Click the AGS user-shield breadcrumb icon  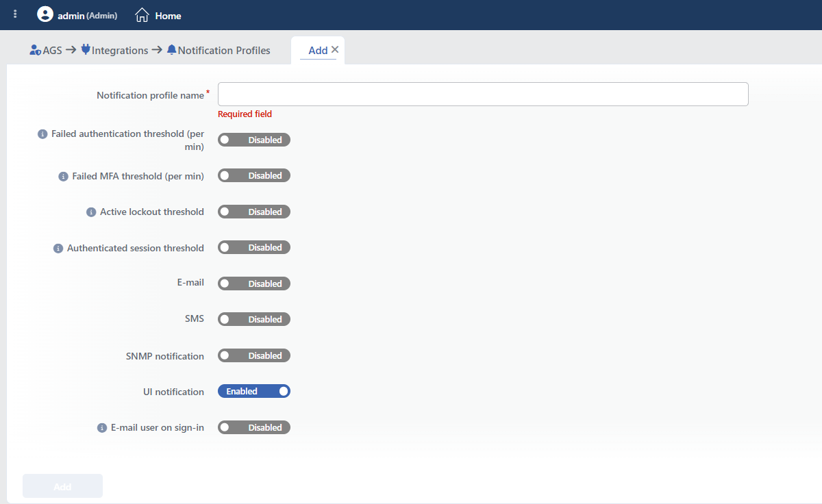tap(36, 50)
